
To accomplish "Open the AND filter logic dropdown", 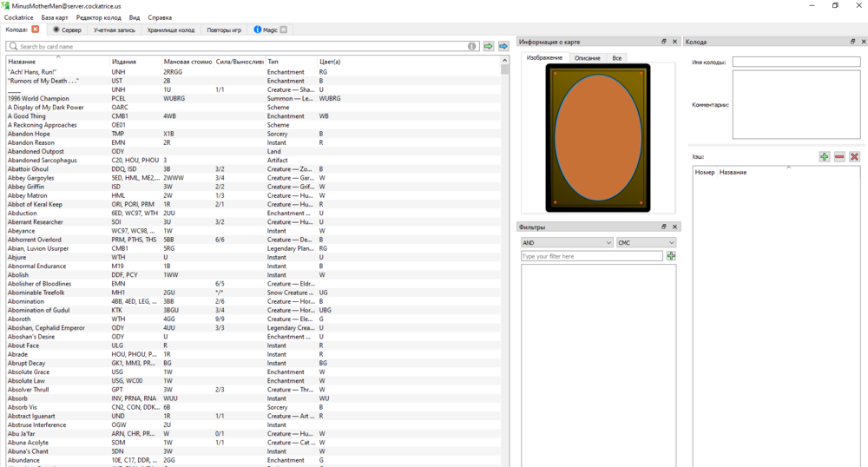I will [x=567, y=243].
